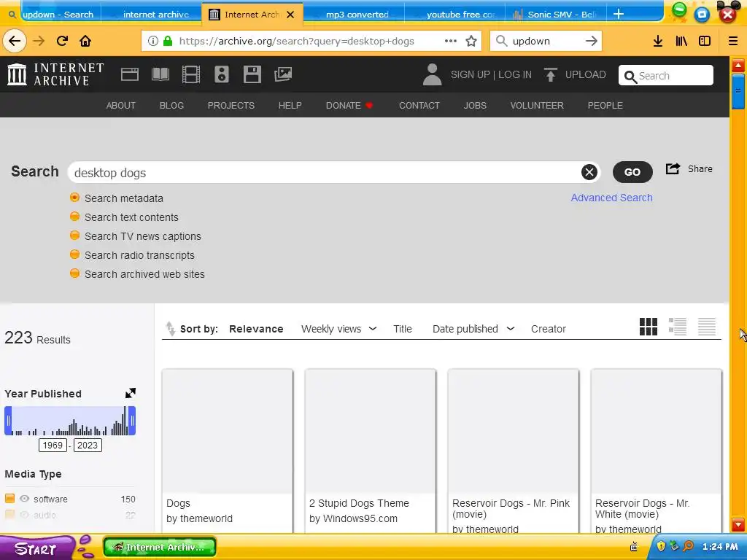747x560 pixels.
Task: Open the Images icon in header
Action: coord(283,74)
